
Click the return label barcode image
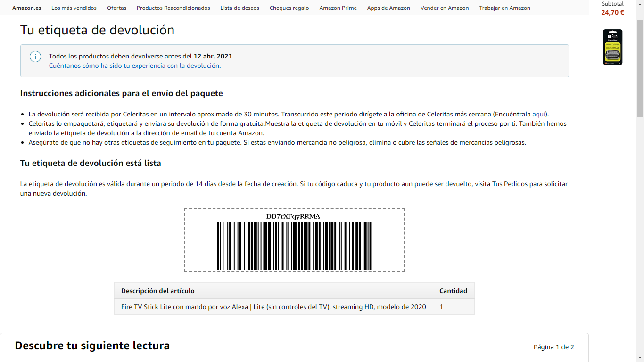[294, 246]
